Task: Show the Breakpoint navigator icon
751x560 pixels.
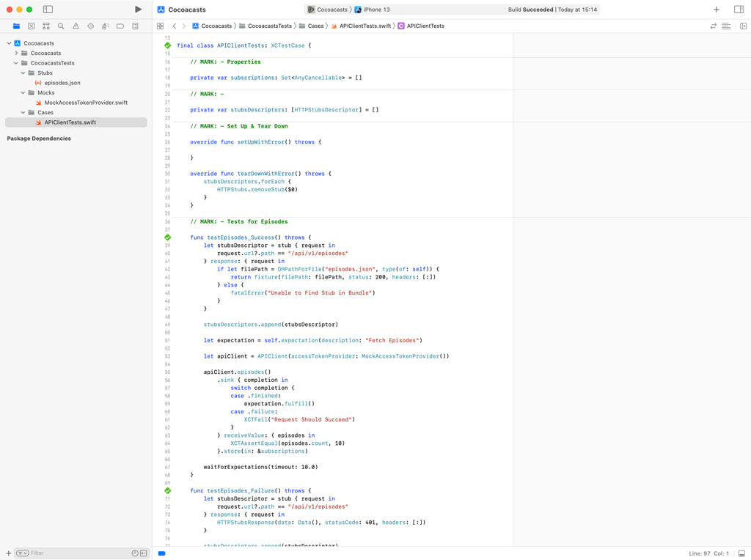Action: pyautogui.click(x=120, y=26)
